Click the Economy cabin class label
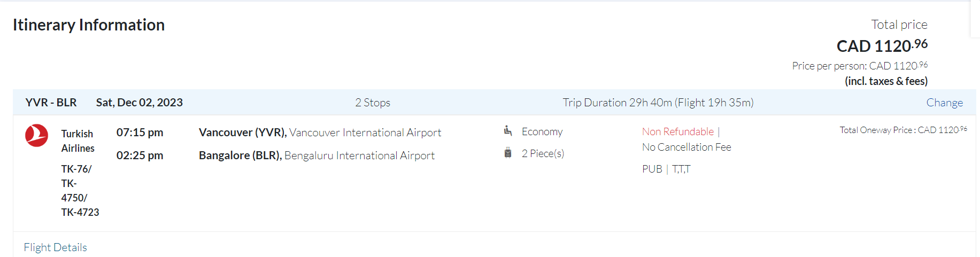Viewport: 980px width, 257px height. (x=542, y=132)
